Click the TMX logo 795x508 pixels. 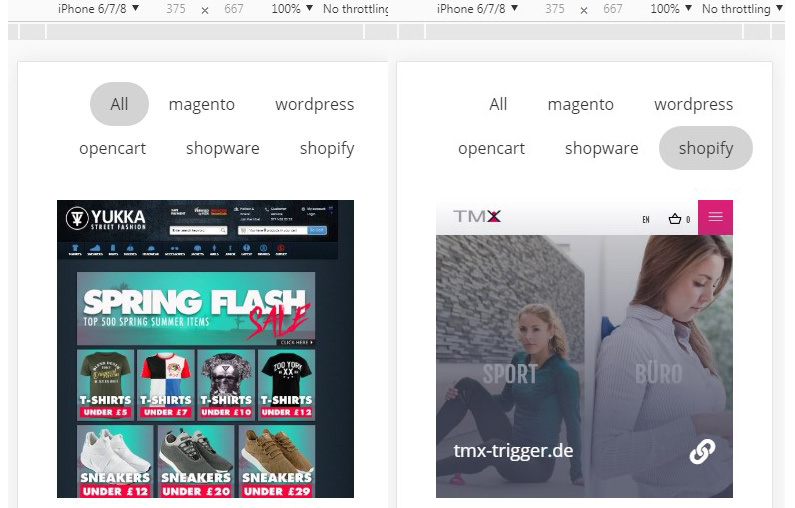[x=477, y=216]
